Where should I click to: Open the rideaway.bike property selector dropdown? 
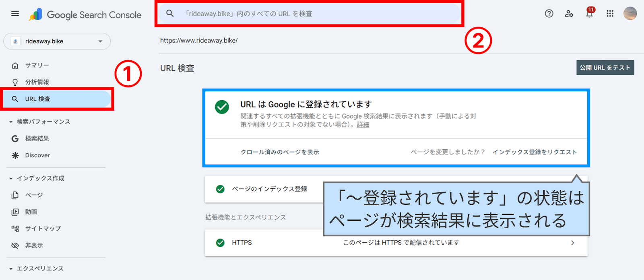pyautogui.click(x=57, y=41)
